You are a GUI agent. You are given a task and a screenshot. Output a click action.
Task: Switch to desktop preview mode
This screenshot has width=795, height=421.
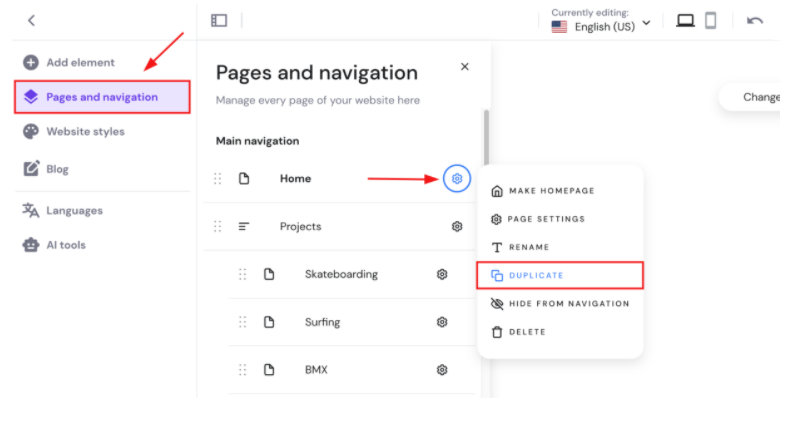pyautogui.click(x=685, y=20)
